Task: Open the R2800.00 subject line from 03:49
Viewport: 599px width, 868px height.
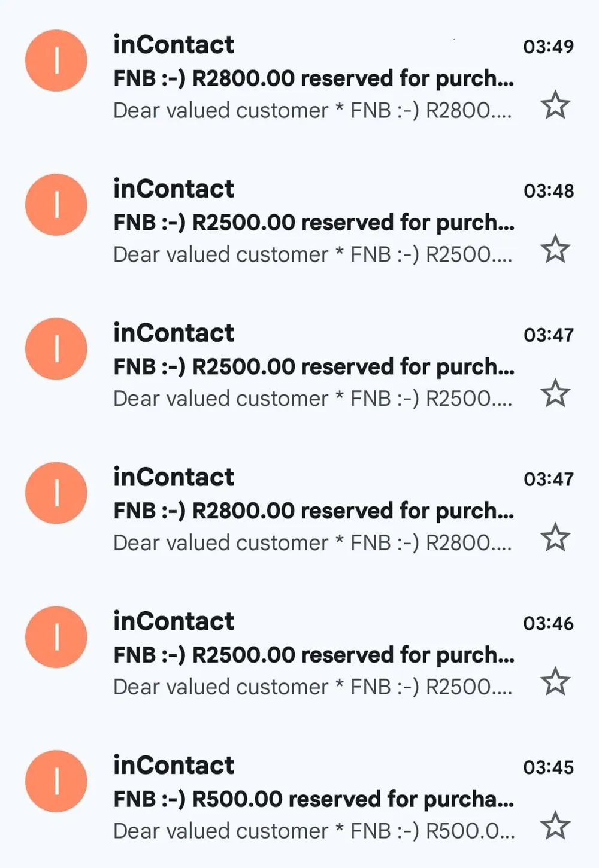Action: tap(313, 78)
